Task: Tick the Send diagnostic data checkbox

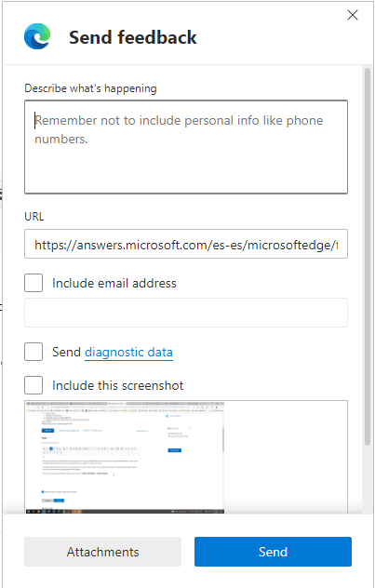Action: point(33,352)
